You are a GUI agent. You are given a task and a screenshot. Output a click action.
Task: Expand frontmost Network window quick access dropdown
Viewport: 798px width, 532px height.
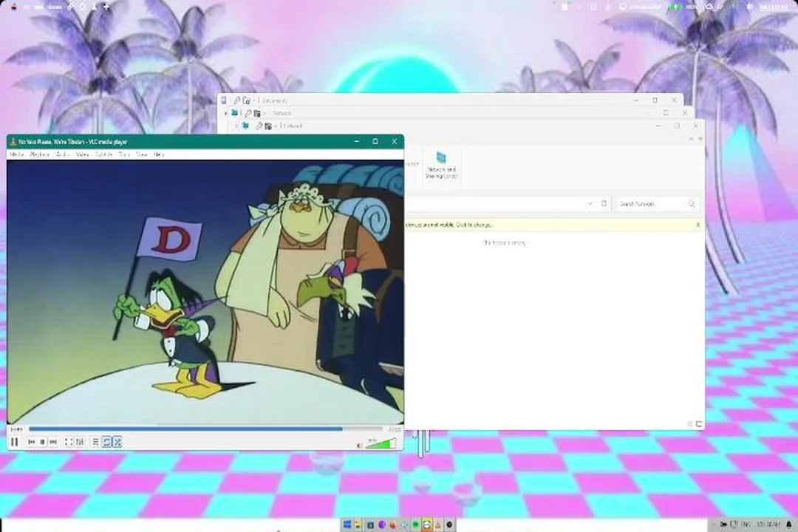(x=276, y=126)
